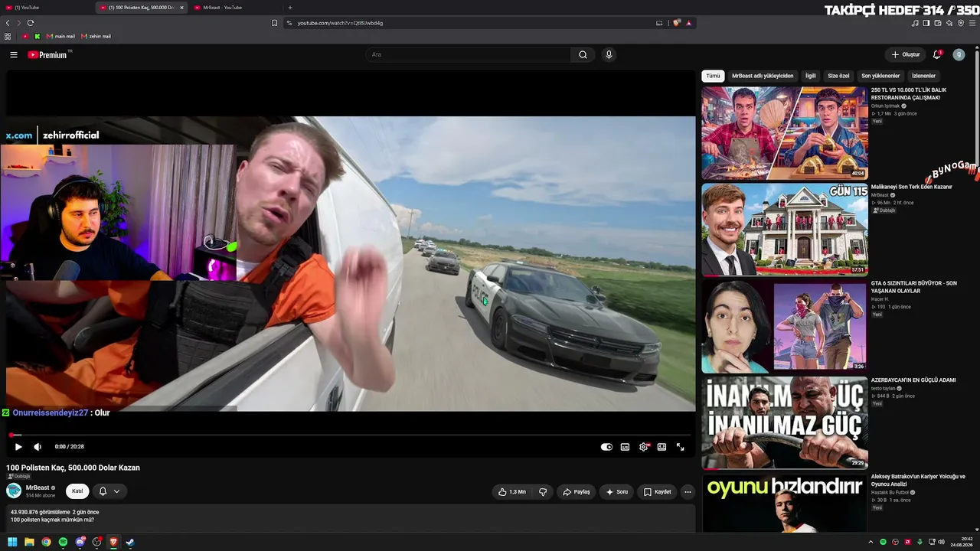
Task: Like the video with 1,3 Mn likes
Action: 511,492
